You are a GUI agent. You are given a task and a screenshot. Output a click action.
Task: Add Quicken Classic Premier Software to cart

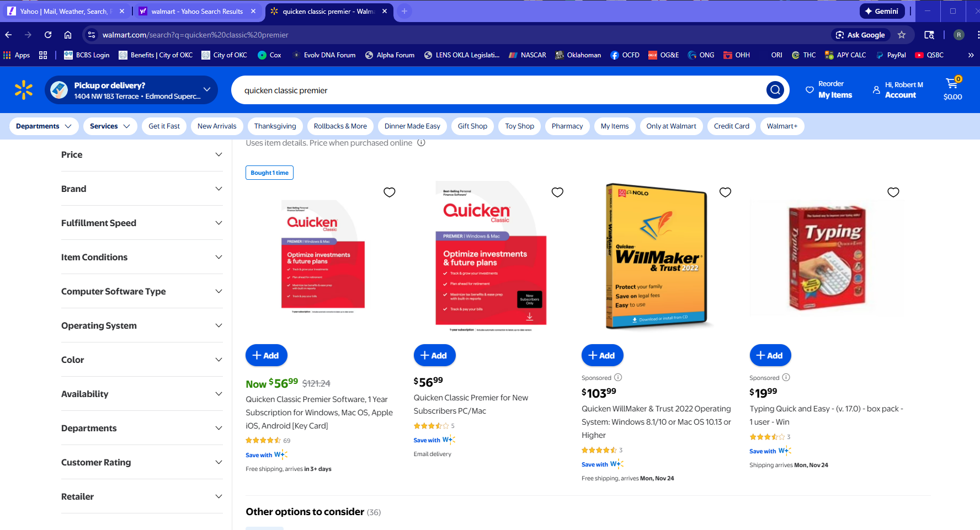coord(267,356)
